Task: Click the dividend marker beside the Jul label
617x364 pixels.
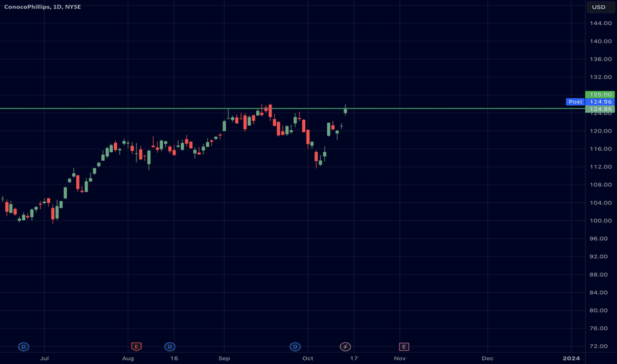Action: tap(24, 347)
